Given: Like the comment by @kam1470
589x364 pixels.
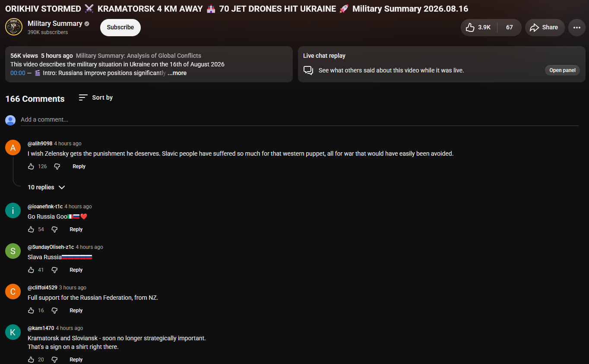Looking at the screenshot, I should (x=31, y=360).
